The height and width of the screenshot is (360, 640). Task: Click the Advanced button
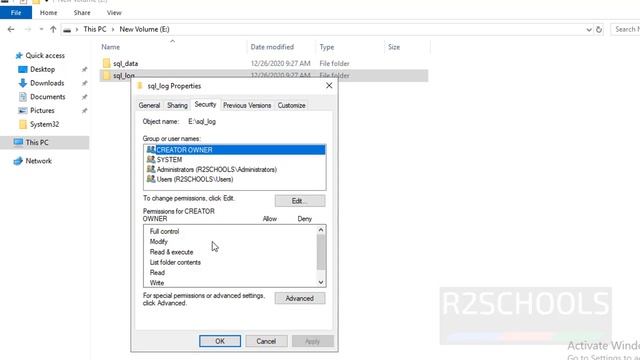pyautogui.click(x=300, y=298)
